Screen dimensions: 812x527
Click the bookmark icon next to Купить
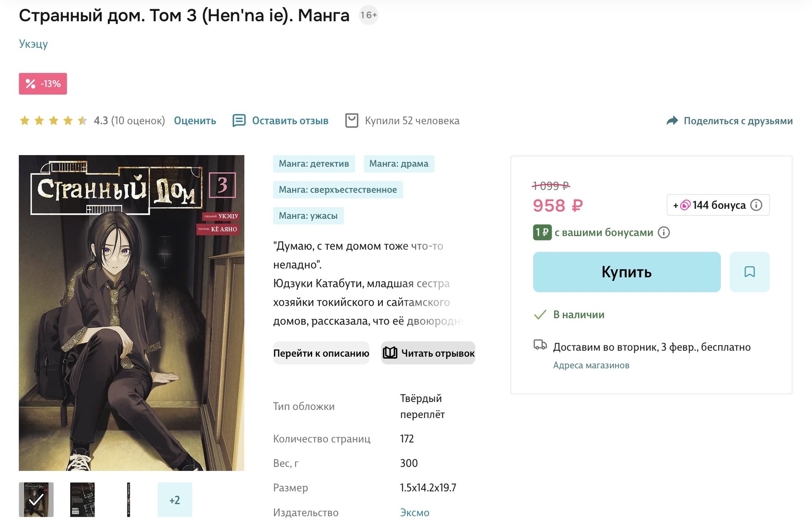[749, 272]
